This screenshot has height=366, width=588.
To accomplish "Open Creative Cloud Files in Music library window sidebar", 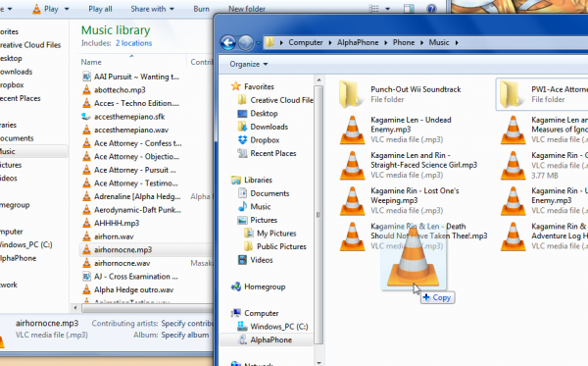I will (30, 45).
